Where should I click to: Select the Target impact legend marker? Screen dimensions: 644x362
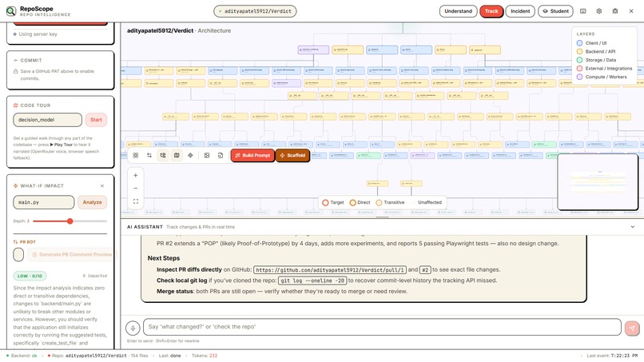pos(325,202)
